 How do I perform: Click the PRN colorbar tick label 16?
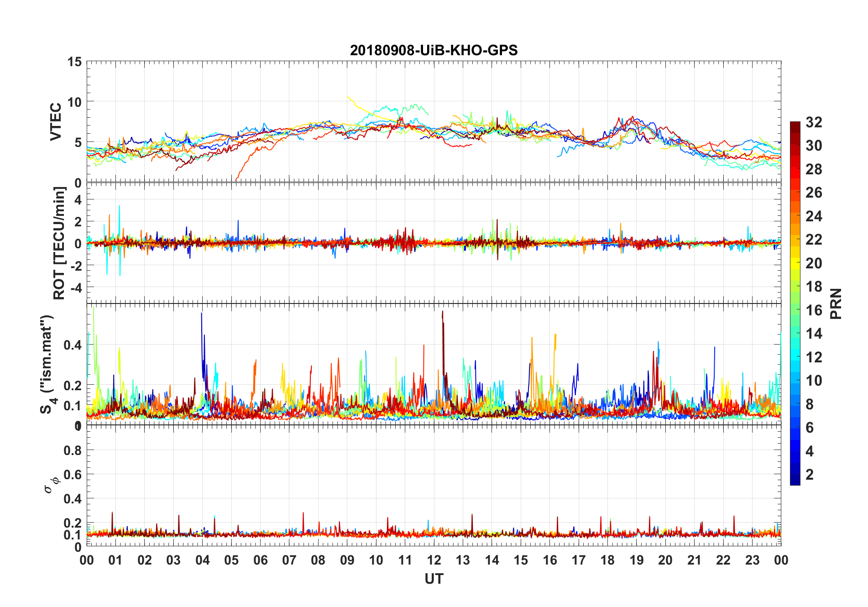click(x=814, y=310)
